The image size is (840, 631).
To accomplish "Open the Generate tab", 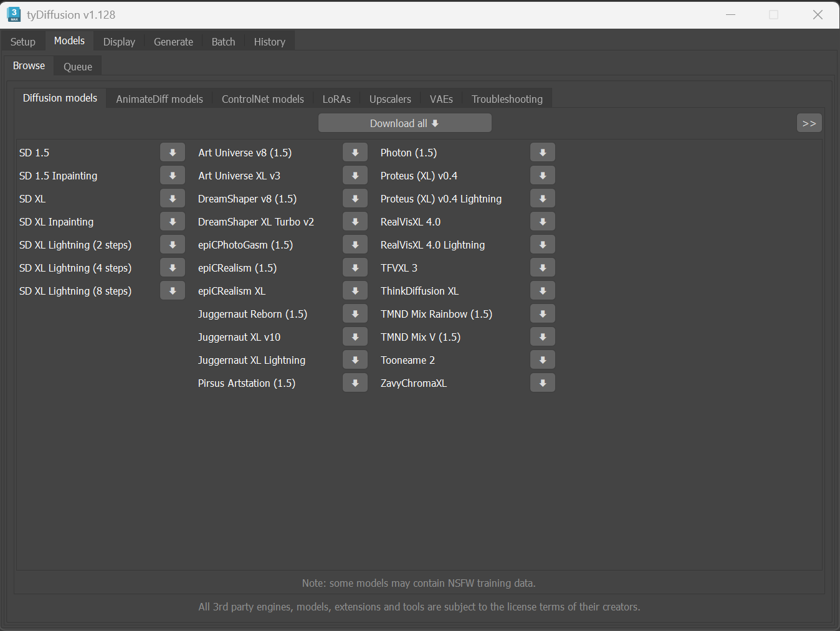I will click(173, 42).
